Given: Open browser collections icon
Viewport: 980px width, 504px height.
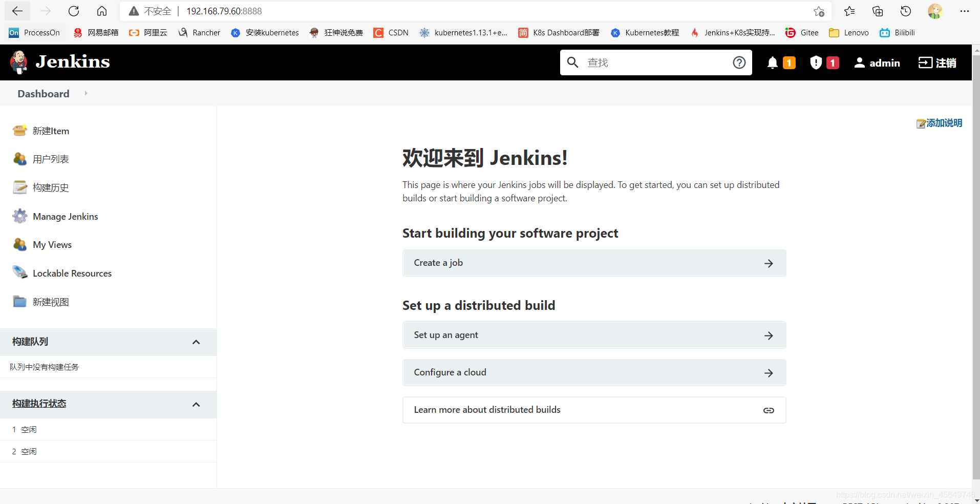Looking at the screenshot, I should coord(878,11).
